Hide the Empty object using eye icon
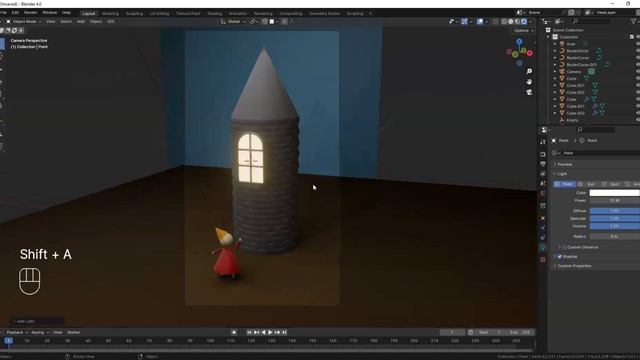 [x=638, y=120]
